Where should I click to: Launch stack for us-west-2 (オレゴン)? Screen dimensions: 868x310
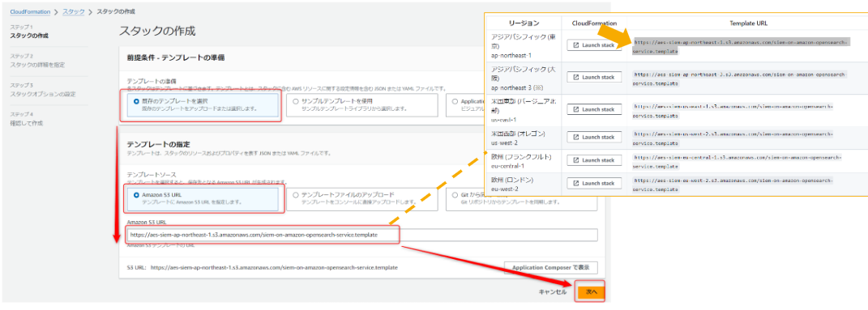click(x=594, y=137)
